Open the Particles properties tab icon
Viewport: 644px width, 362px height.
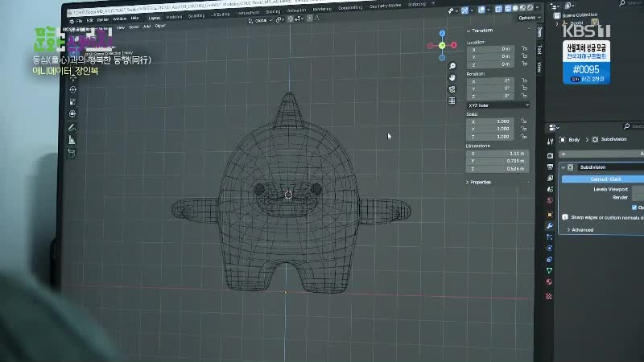550,237
